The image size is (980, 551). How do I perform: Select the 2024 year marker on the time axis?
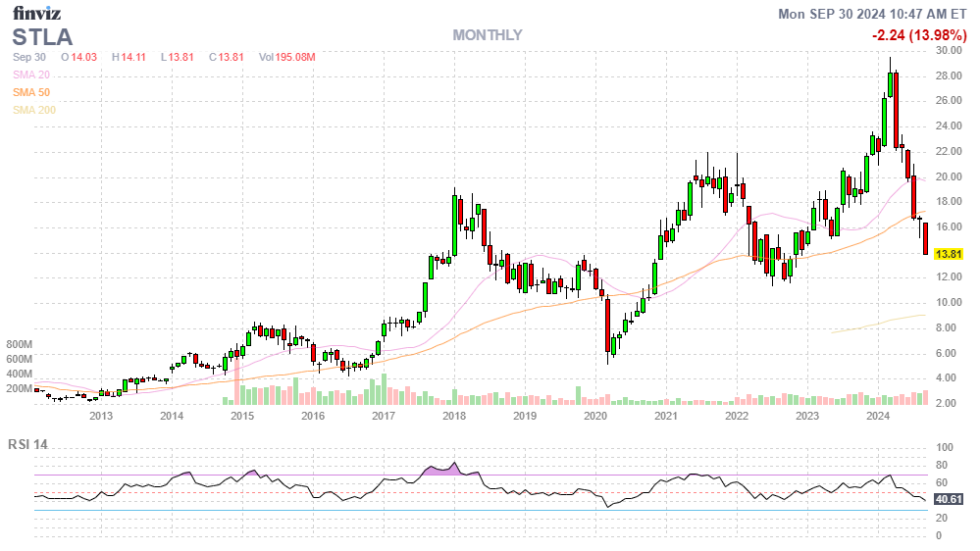pyautogui.click(x=878, y=416)
